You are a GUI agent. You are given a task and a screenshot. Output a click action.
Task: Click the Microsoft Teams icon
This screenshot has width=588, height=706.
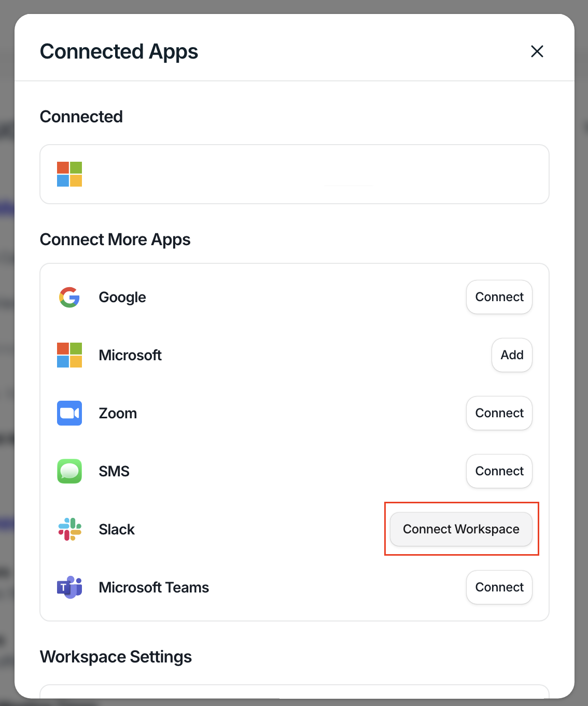tap(69, 587)
